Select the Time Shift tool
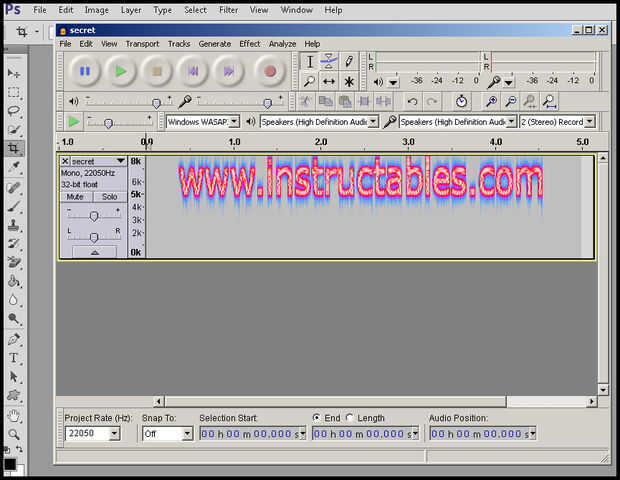The width and height of the screenshot is (620, 480). (x=329, y=81)
